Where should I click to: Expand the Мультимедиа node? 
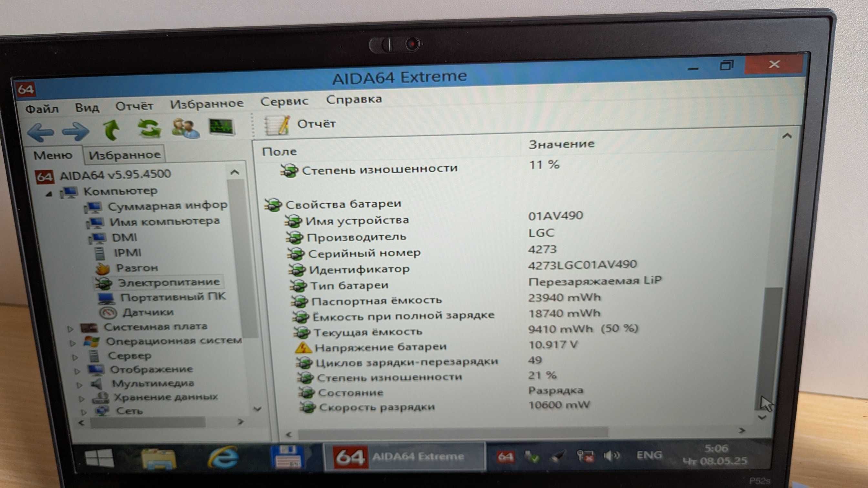(x=79, y=385)
